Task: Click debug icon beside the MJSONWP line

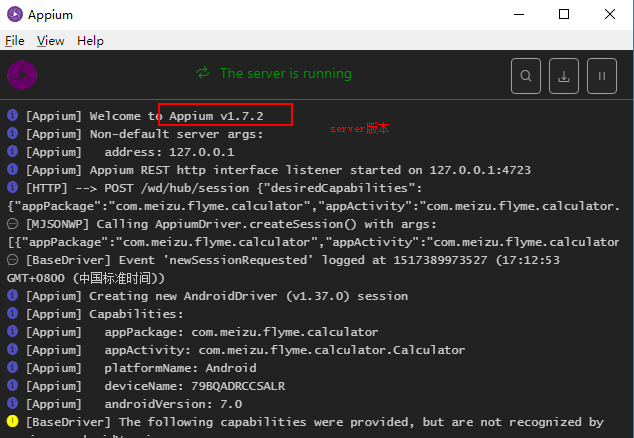Action: [x=13, y=223]
